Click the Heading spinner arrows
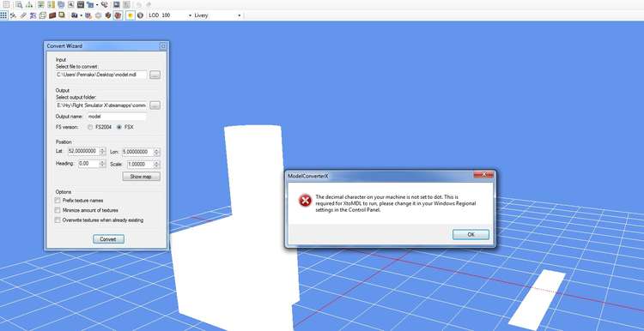The height and width of the screenshot is (331, 644). click(x=103, y=163)
